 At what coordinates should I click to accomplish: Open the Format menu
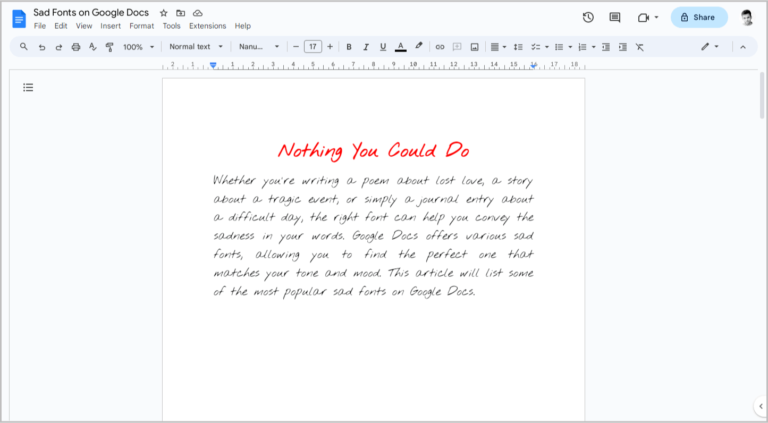tap(142, 26)
